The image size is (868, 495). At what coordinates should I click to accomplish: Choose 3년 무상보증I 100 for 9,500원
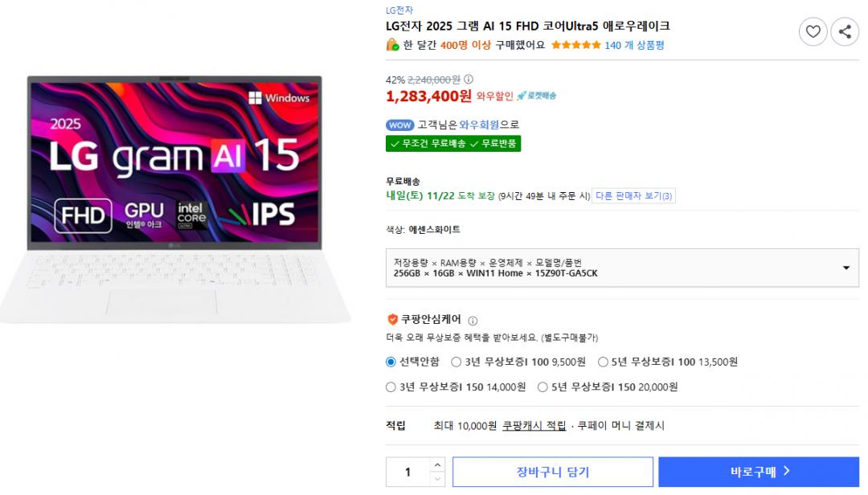457,362
